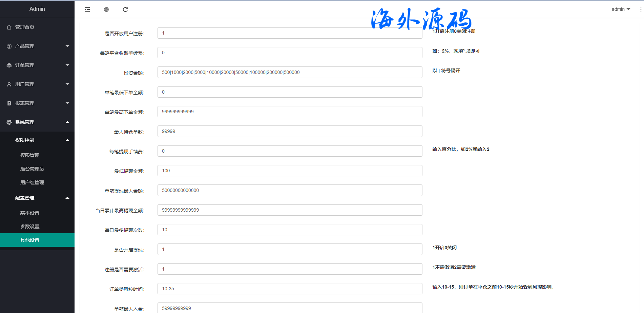
Task: Collapse the sidebar with the menu fold icon
Action: pos(87,9)
